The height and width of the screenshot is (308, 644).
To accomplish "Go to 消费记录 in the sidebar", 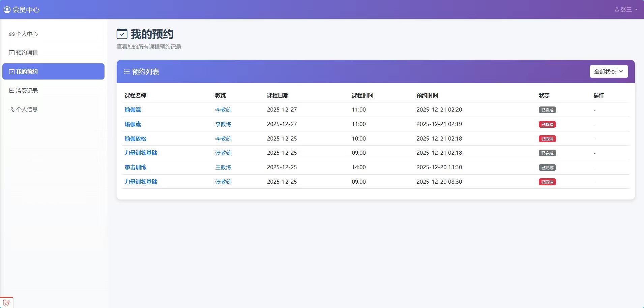I will tap(27, 91).
